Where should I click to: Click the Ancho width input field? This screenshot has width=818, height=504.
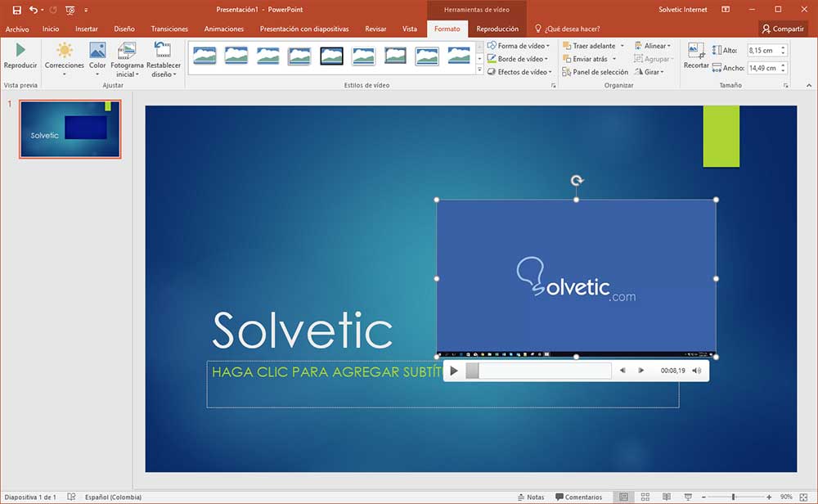coord(764,68)
